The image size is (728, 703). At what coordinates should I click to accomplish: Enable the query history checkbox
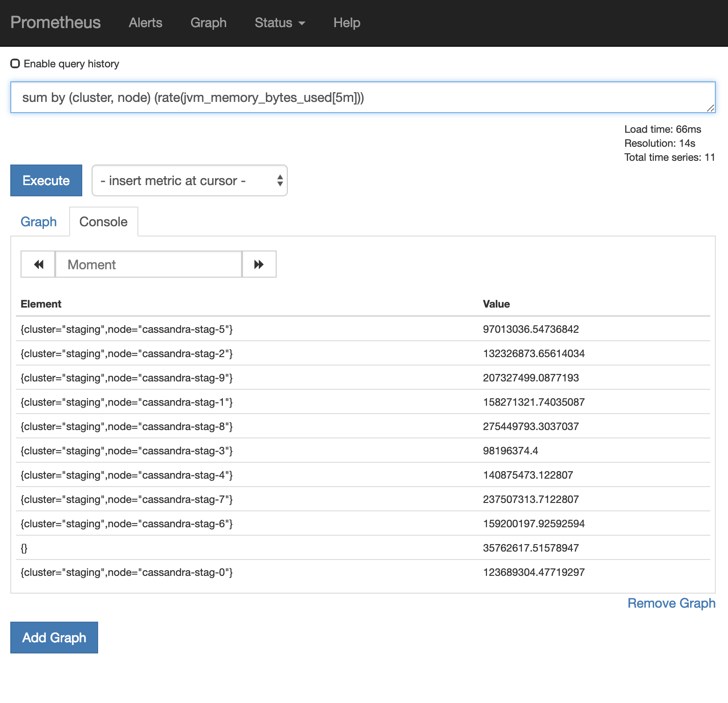coord(15,64)
